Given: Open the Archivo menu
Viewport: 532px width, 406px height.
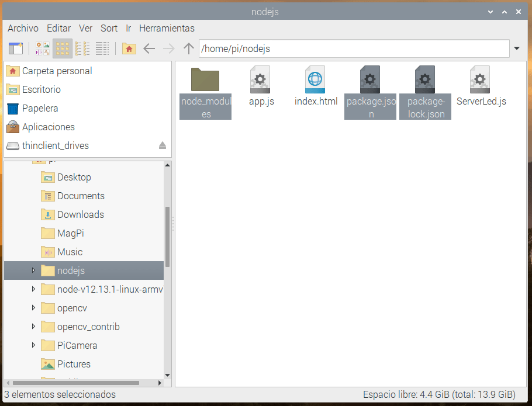Looking at the screenshot, I should coord(23,28).
